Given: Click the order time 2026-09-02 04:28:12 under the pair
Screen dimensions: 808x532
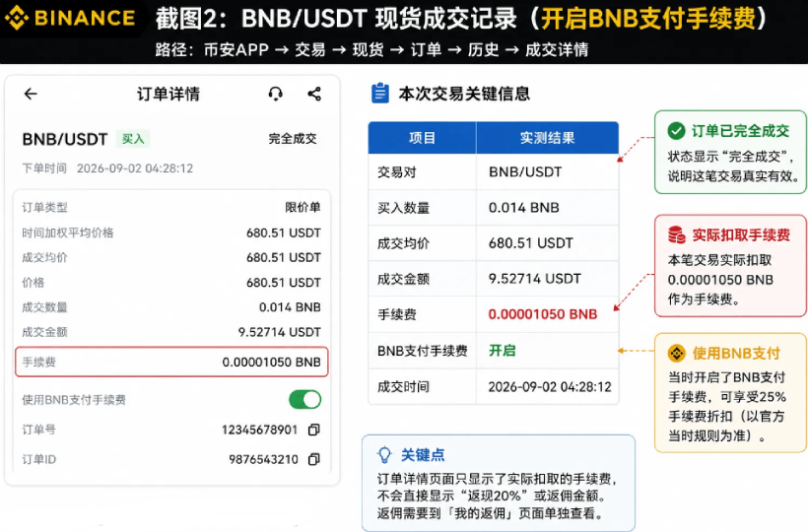Looking at the screenshot, I should 135,168.
